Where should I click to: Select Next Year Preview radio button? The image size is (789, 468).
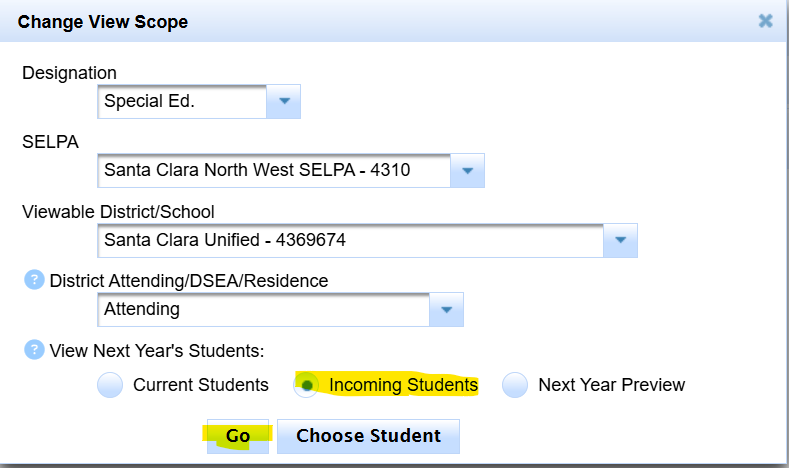515,385
